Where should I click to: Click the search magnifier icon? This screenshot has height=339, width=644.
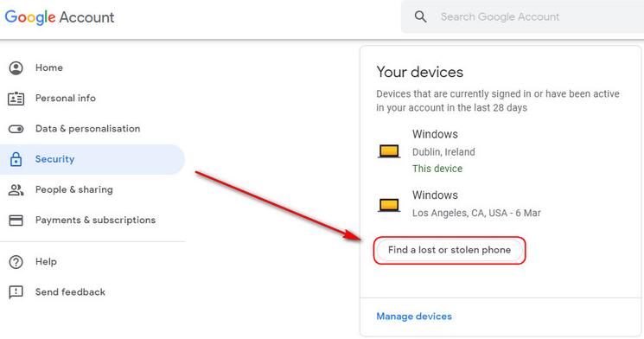click(x=421, y=16)
